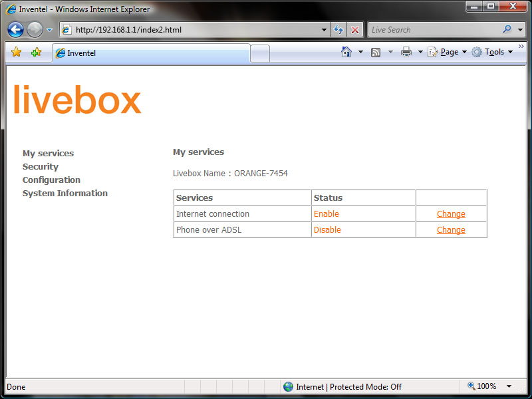
Task: Click the Protected Mode: Off status text
Action: click(x=365, y=387)
